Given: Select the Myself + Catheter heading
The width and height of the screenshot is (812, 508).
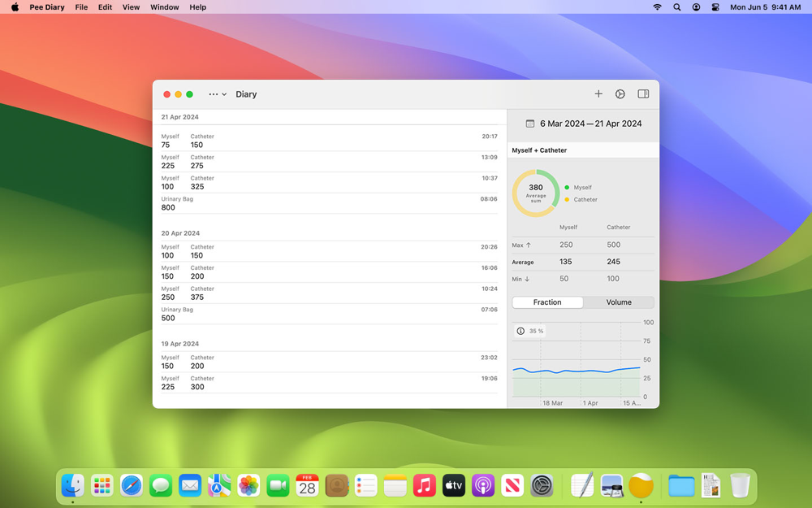Looking at the screenshot, I should click(x=539, y=150).
